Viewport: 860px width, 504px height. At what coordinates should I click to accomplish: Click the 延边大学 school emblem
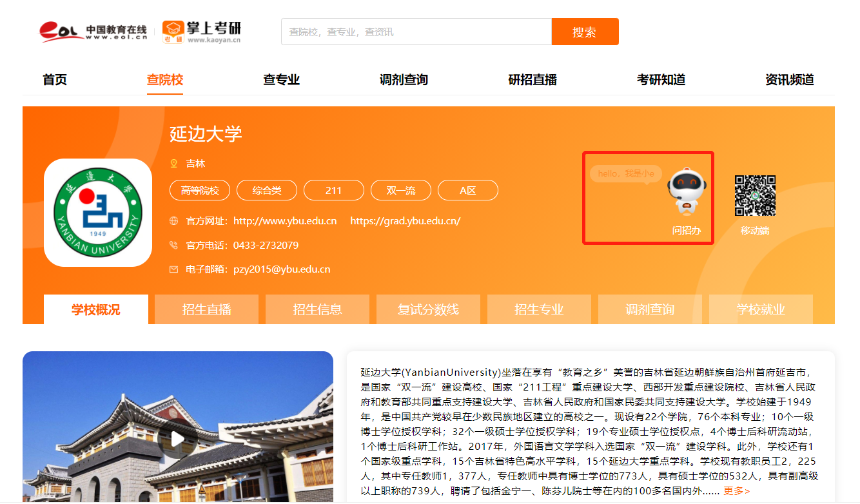click(98, 213)
